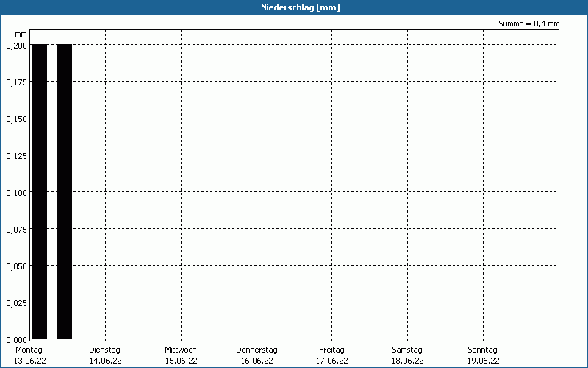The image size is (588, 368).
Task: Click the Donnerstag day label
Action: point(257,350)
